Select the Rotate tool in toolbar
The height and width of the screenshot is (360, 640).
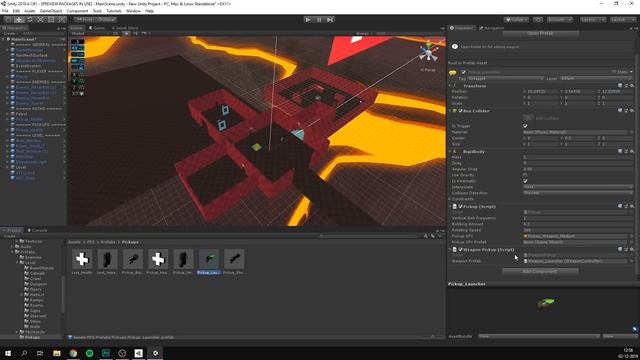[29, 20]
